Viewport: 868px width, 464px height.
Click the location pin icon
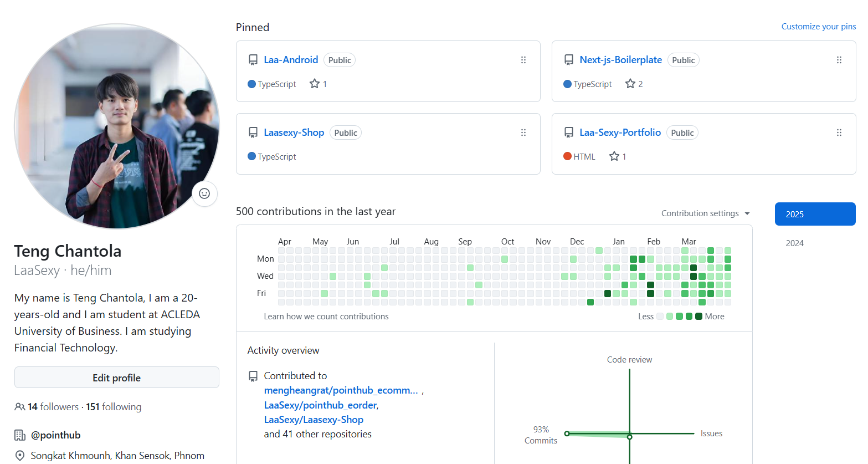19,455
